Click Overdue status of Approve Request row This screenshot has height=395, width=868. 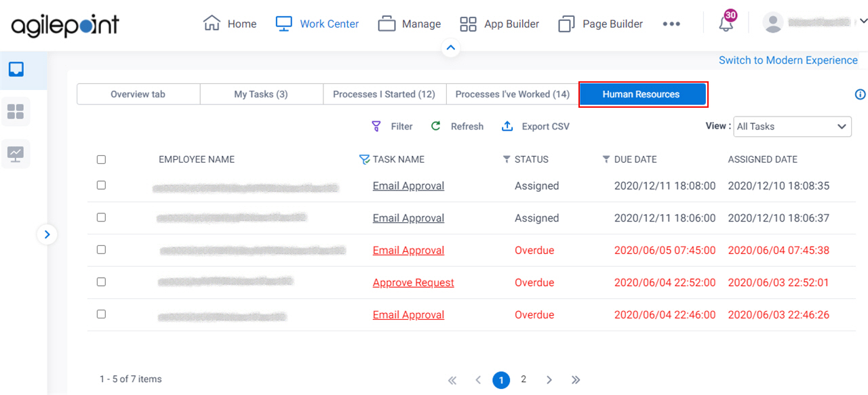[x=534, y=283]
